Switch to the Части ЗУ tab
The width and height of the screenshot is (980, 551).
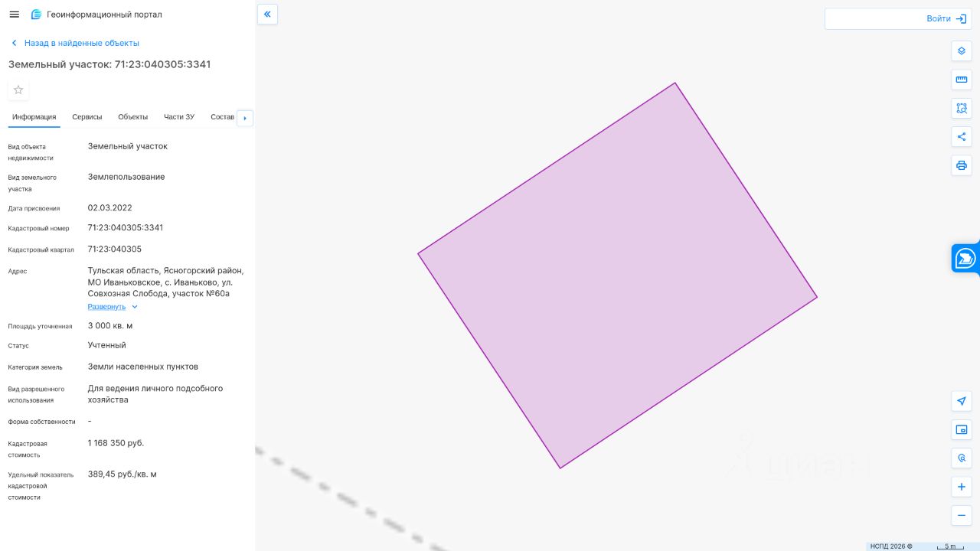coord(179,117)
